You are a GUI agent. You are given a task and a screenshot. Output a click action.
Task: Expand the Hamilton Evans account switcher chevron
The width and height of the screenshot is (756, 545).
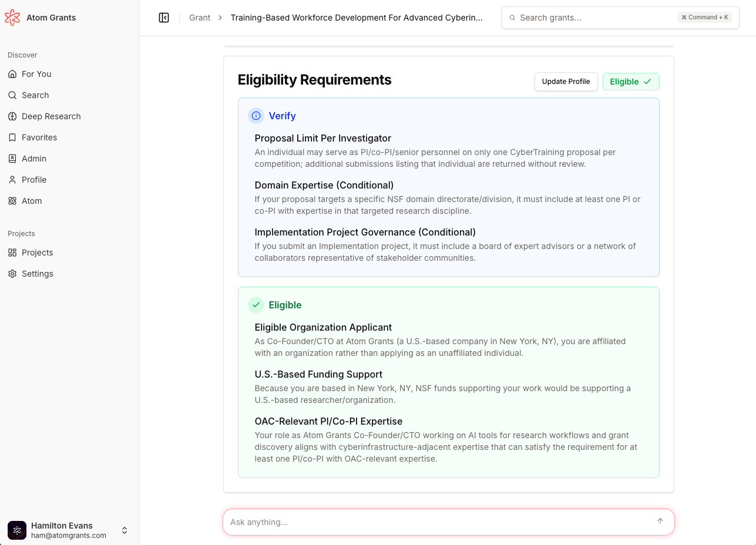point(125,530)
